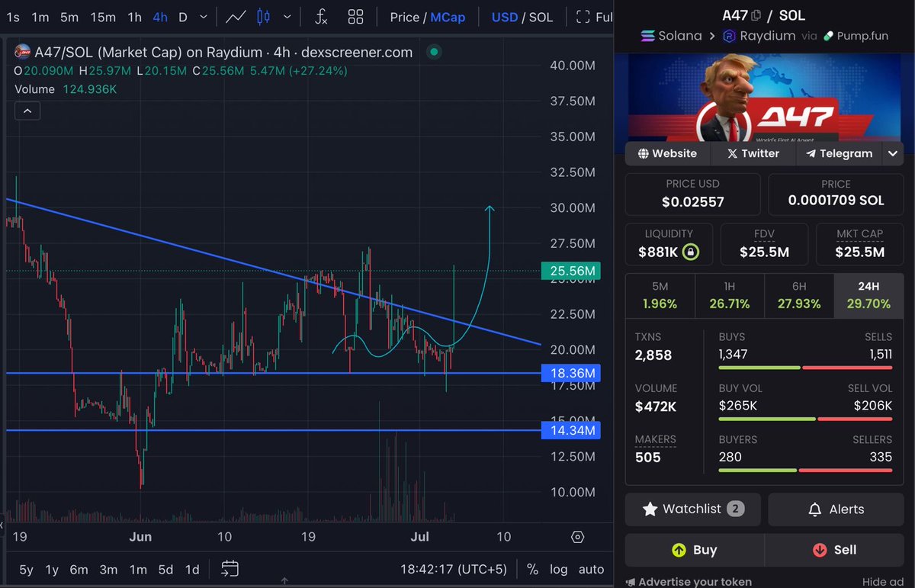The image size is (915, 588).
Task: Click Hide ad link
Action: [x=883, y=582]
